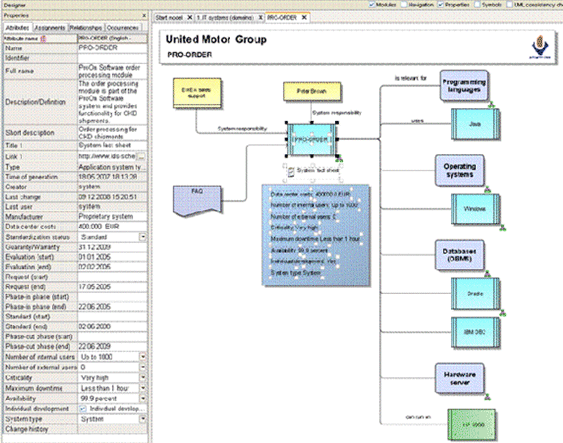Toggle the Navigation checkbox
563x443 pixels.
click(404, 4)
